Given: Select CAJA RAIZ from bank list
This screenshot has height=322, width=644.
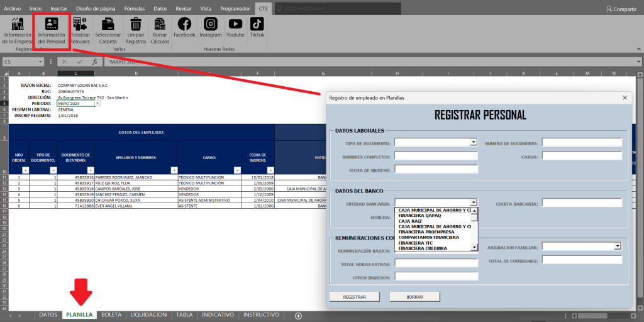Looking at the screenshot, I should 410,221.
